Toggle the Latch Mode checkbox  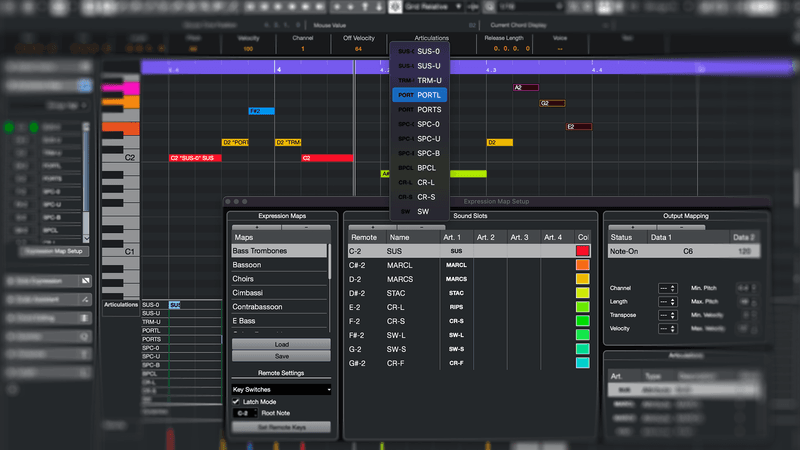236,402
